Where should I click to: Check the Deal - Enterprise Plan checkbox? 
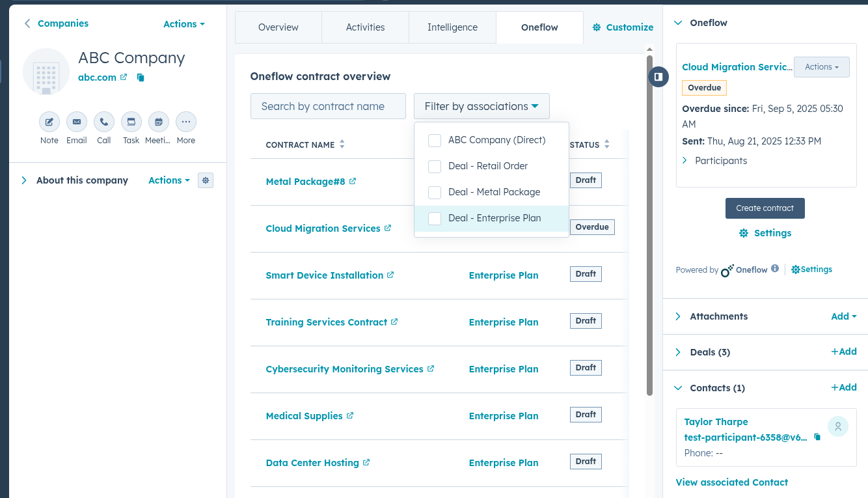click(435, 218)
